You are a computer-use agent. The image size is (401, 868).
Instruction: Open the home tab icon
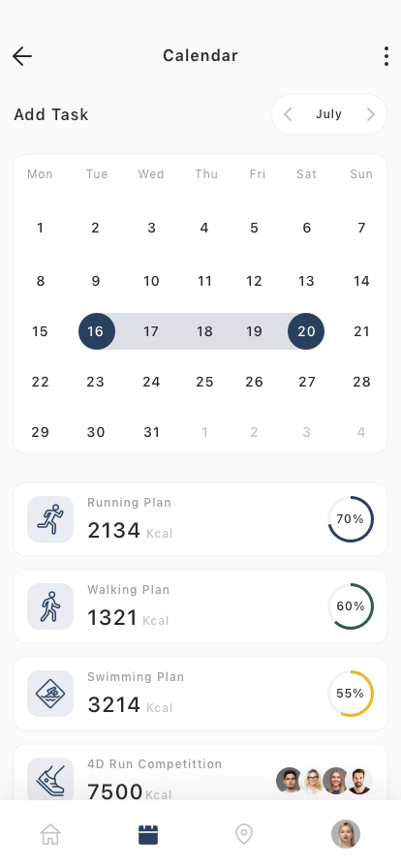[50, 834]
